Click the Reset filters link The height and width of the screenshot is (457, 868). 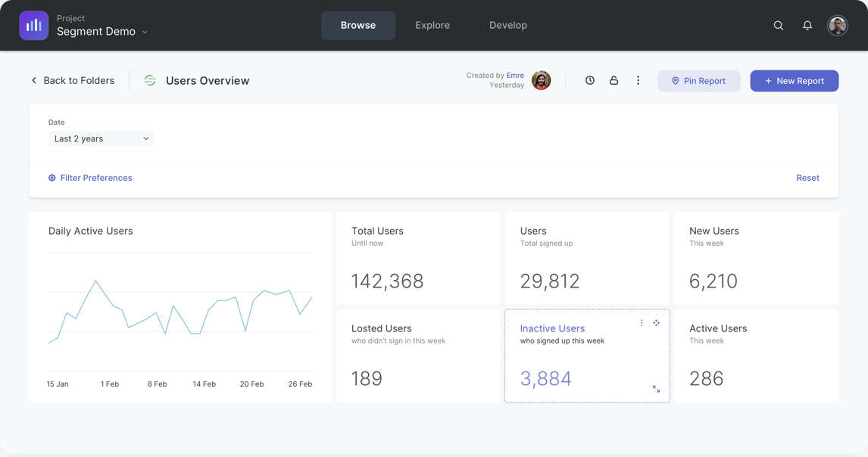807,178
